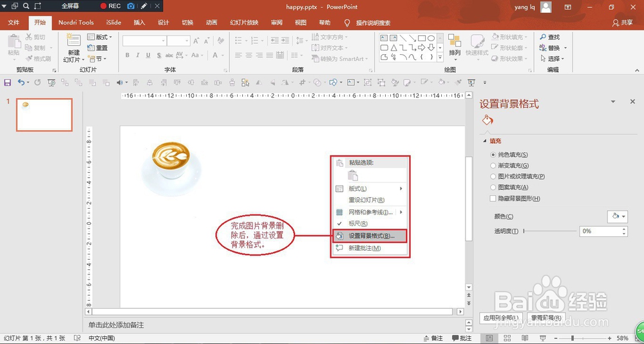Screen dimensions: 644x344
Task: Open Grid and Guides (网格和参考线) menu item
Action: pyautogui.click(x=370, y=213)
